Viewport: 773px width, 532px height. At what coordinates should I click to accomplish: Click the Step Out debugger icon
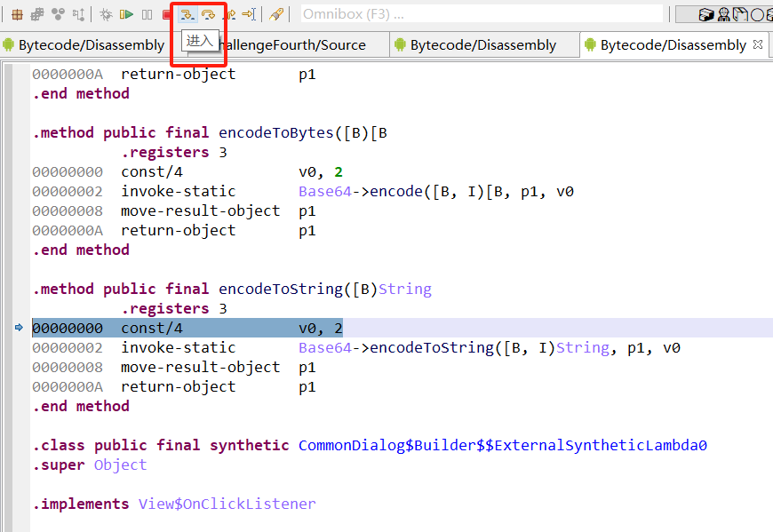[229, 14]
